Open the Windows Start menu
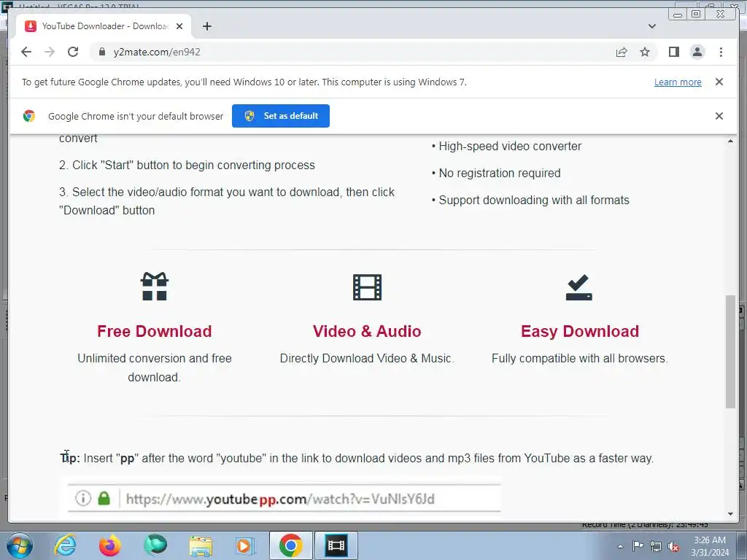This screenshot has width=747, height=560. (20, 545)
